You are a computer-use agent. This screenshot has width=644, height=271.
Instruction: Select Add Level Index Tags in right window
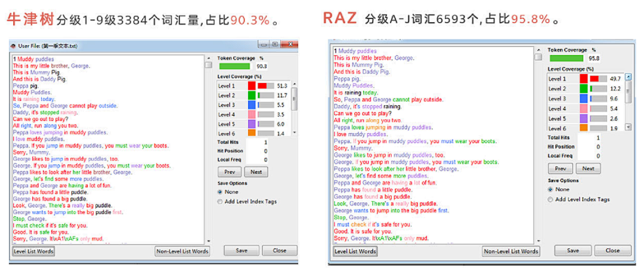tap(551, 199)
